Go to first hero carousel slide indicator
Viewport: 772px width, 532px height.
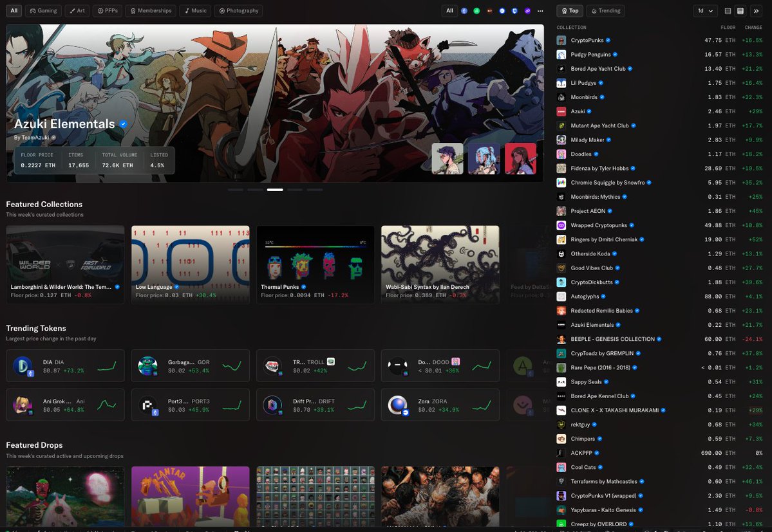tap(236, 190)
